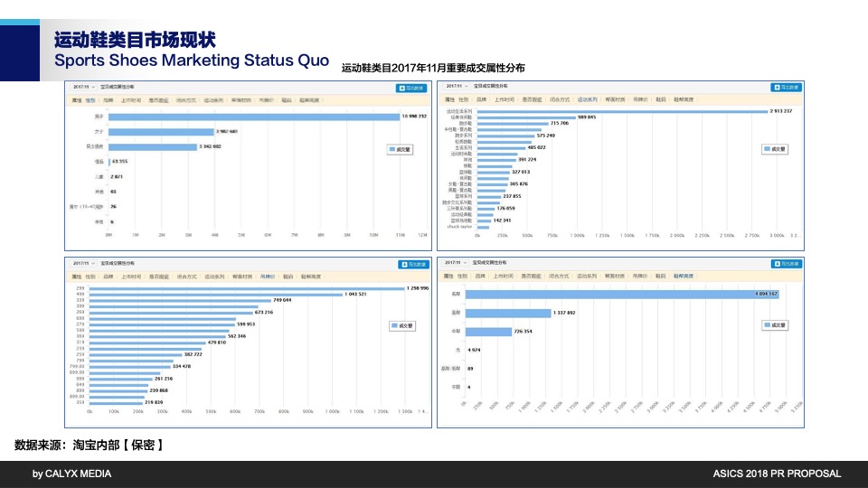Select the 上市时间 tab in top-left chart
Viewport: 868px width, 488px height.
[130, 100]
